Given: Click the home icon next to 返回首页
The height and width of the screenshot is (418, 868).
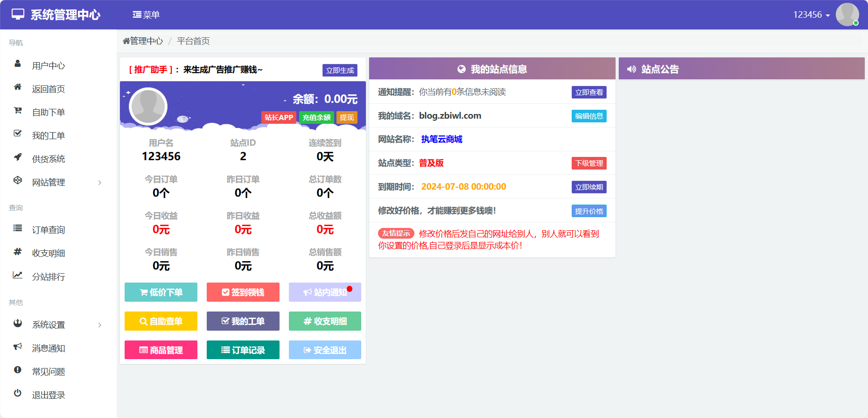Looking at the screenshot, I should pyautogui.click(x=18, y=87).
